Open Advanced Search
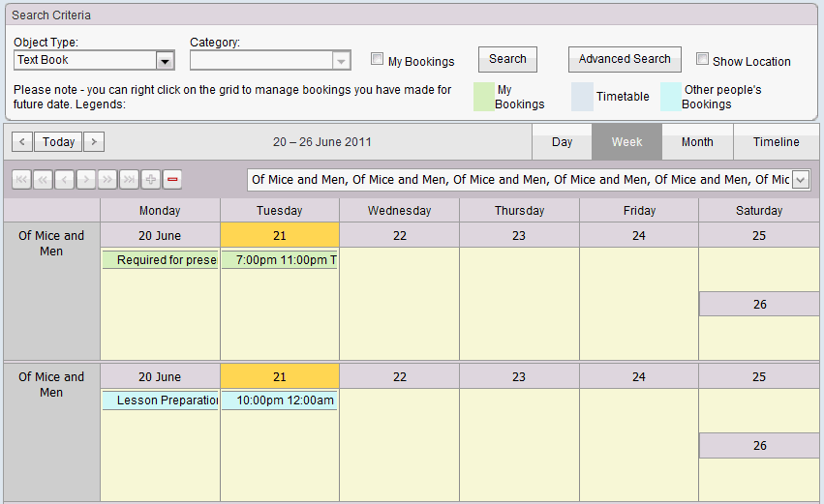The image size is (824, 504). (625, 59)
